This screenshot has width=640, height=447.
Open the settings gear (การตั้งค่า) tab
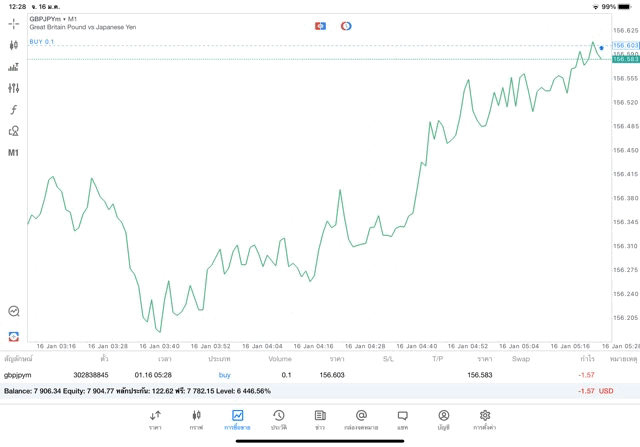485,420
